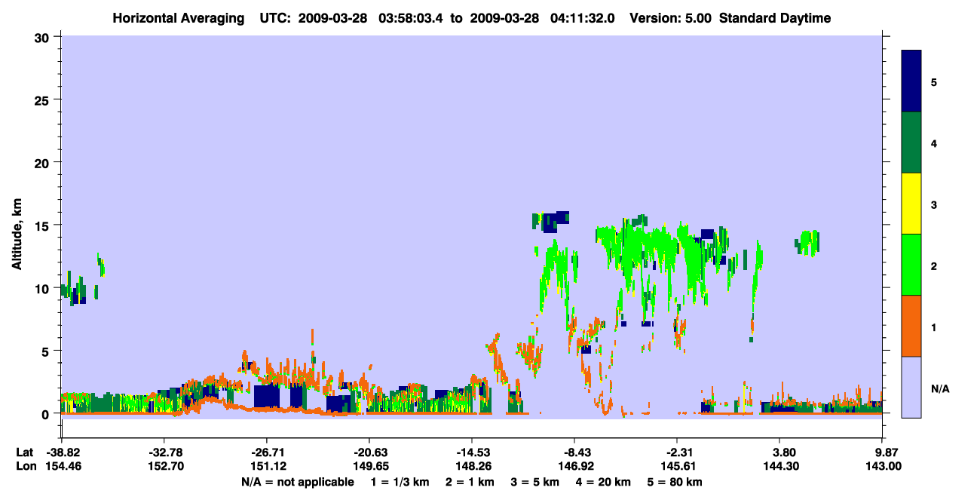The image size is (980, 503).
Task: Click the yellow level 3 colorbar segment
Action: 911,204
